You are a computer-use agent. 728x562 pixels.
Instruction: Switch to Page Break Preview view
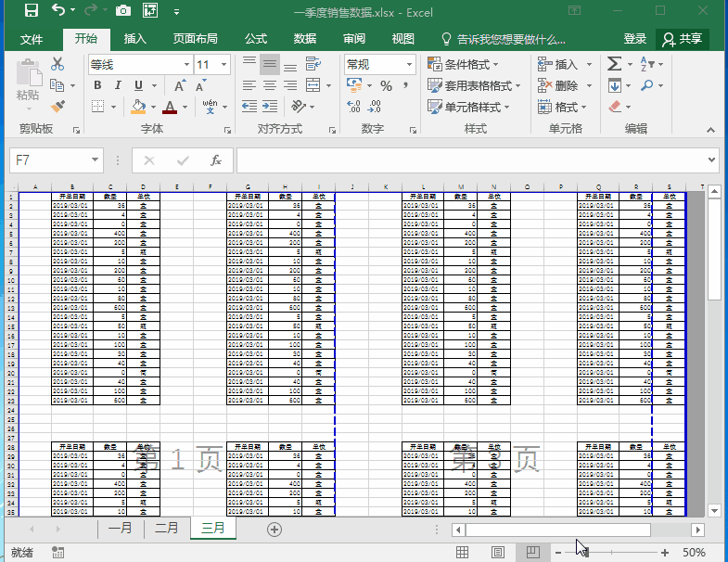(533, 553)
